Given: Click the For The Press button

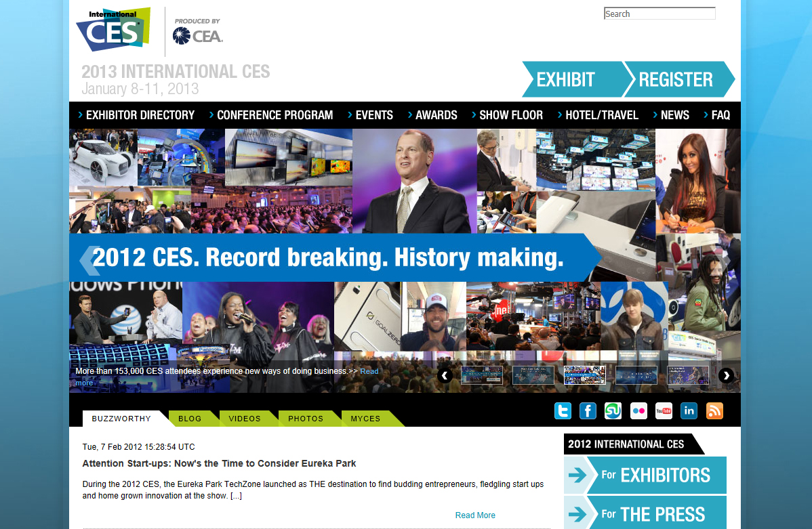Looking at the screenshot, I should [645, 513].
